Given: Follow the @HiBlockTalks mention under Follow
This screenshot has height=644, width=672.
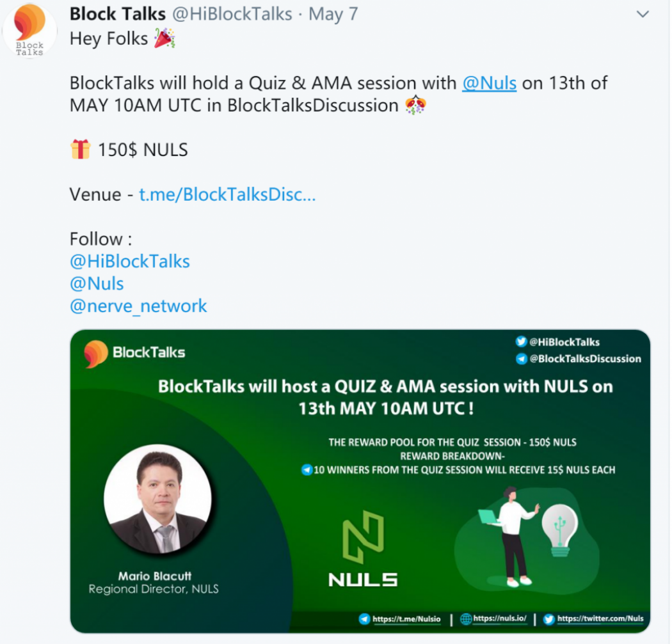Looking at the screenshot, I should [130, 261].
